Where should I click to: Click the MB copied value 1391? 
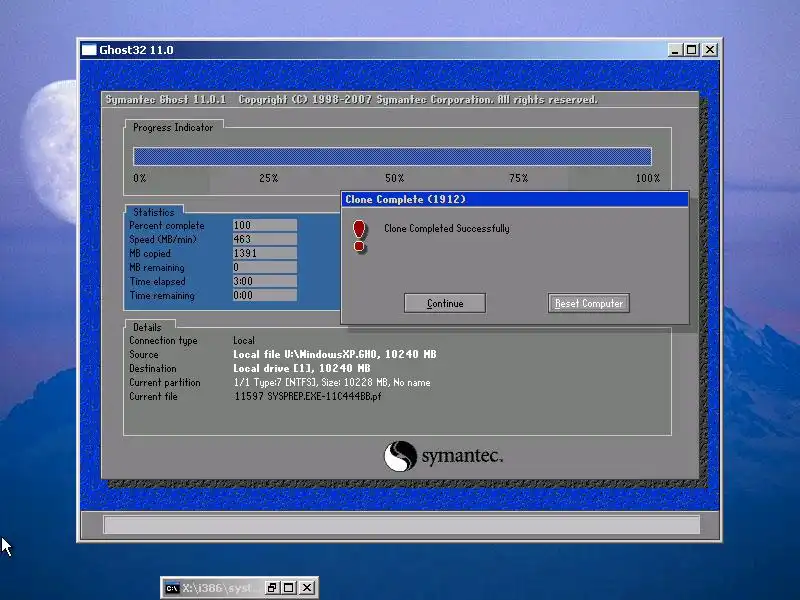[x=265, y=253]
